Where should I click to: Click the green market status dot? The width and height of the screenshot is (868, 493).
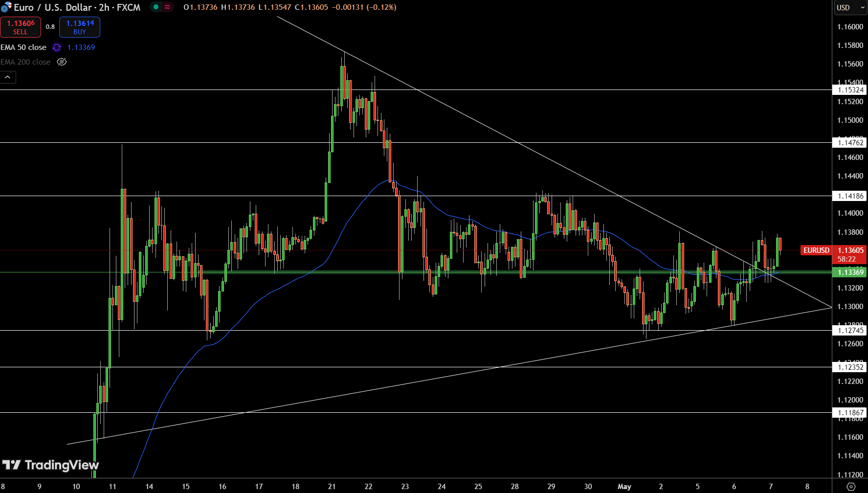[156, 7]
